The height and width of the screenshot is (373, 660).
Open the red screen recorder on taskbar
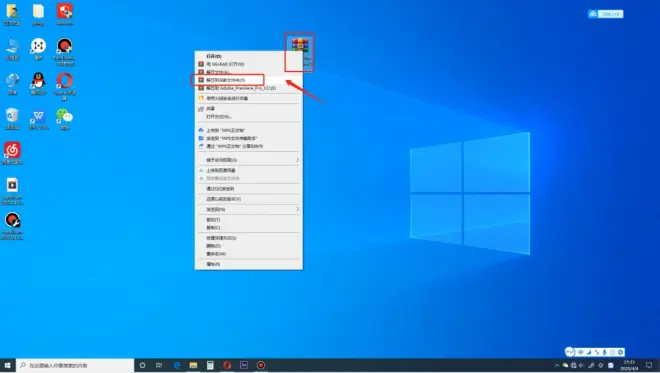[x=261, y=365]
